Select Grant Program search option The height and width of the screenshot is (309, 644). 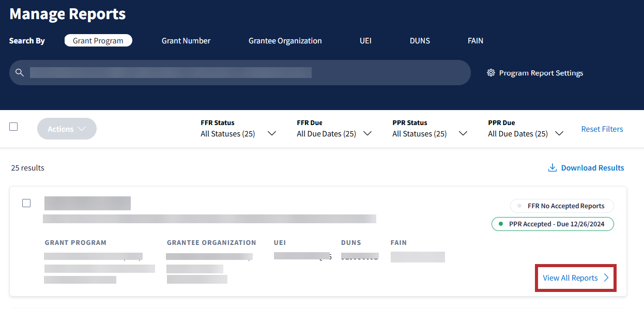[98, 41]
